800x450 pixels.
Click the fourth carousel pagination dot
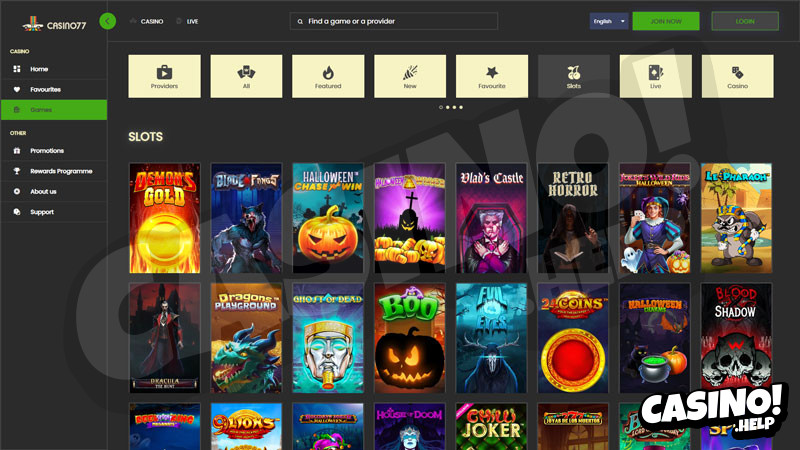(461, 107)
